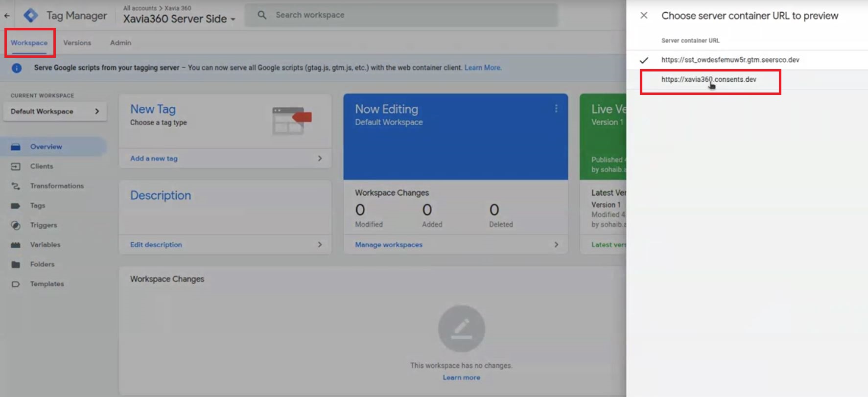Click the pencil icon in Workspace Changes
The height and width of the screenshot is (397, 868).
(461, 328)
